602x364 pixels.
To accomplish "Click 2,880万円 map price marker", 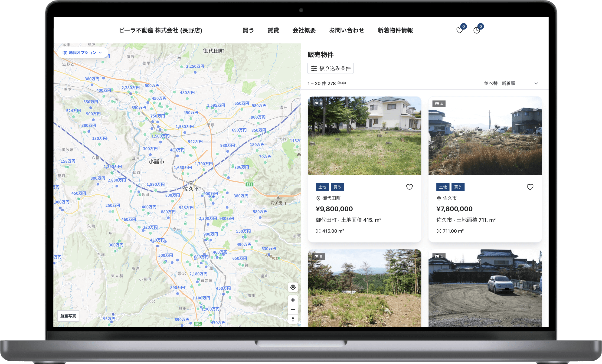I will coord(117,180).
